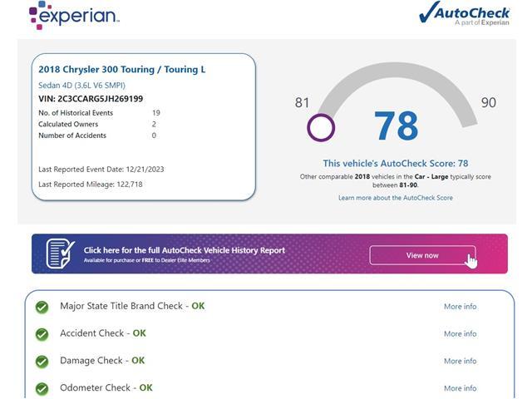The height and width of the screenshot is (399, 532).
Task: Click the Sedan 4D (3.6L V6 SMPI) text
Action: [81, 86]
